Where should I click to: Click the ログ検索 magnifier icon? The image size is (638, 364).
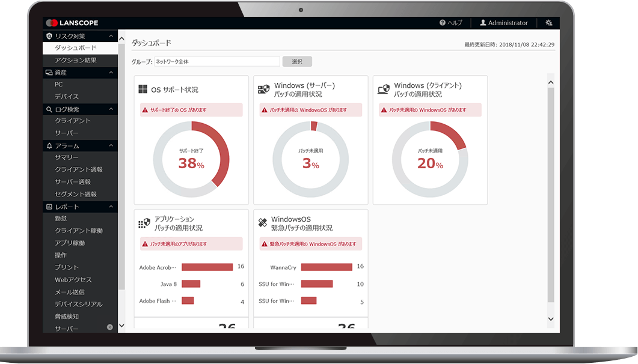click(x=51, y=109)
